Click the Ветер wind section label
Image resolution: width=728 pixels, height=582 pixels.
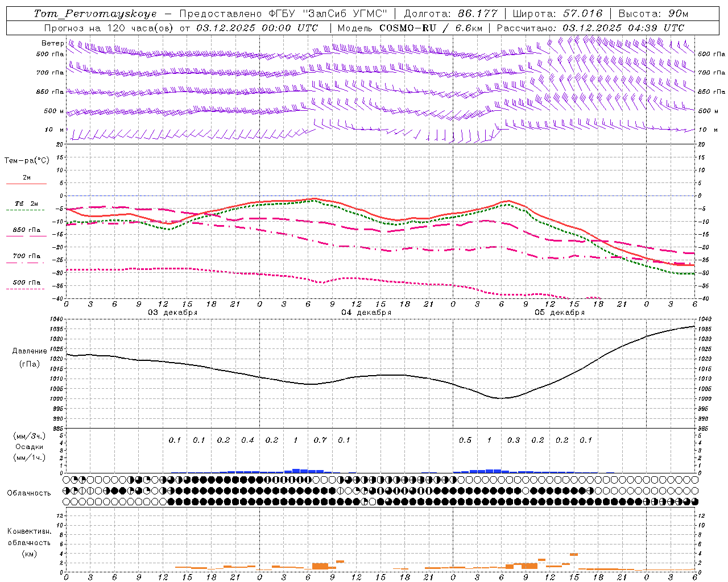[x=52, y=43]
